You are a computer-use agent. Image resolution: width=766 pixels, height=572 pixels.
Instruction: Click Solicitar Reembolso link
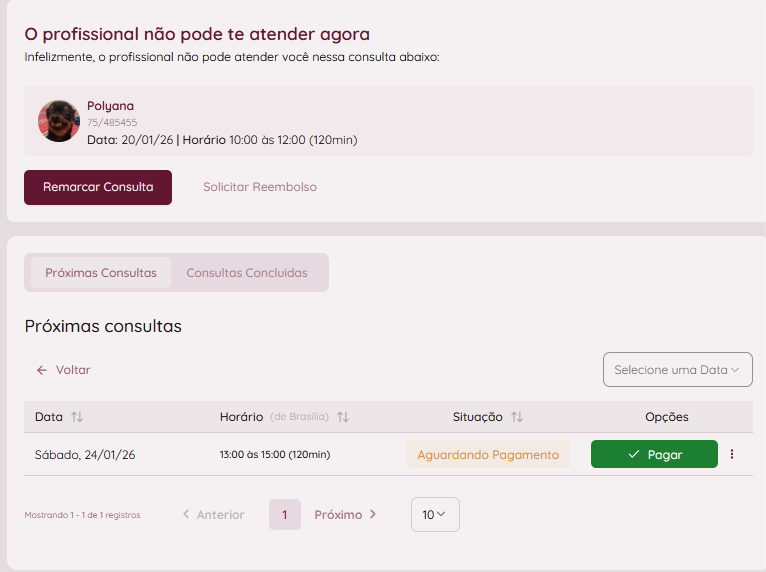(260, 187)
